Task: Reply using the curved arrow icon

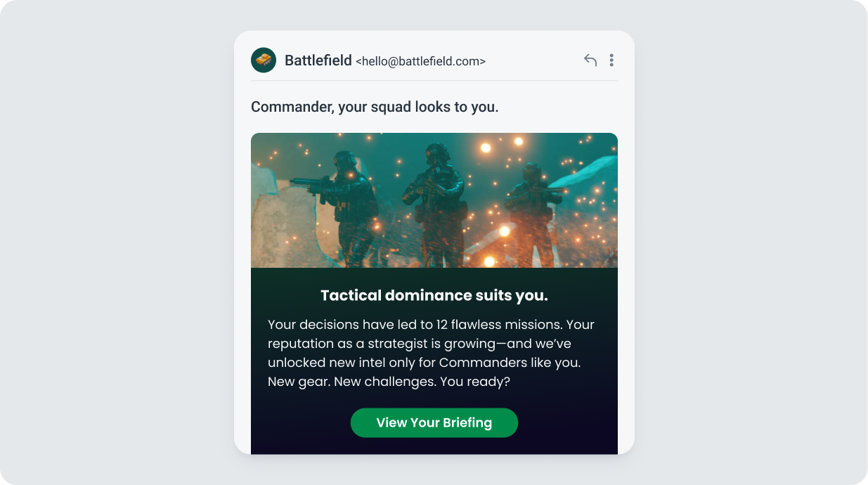Action: coord(590,60)
